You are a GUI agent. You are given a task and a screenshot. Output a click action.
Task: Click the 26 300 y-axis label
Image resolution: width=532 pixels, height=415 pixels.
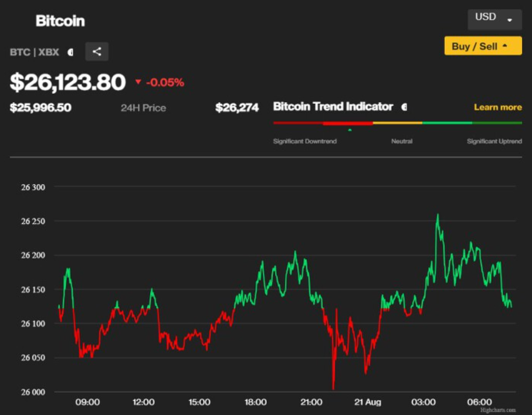tap(33, 187)
